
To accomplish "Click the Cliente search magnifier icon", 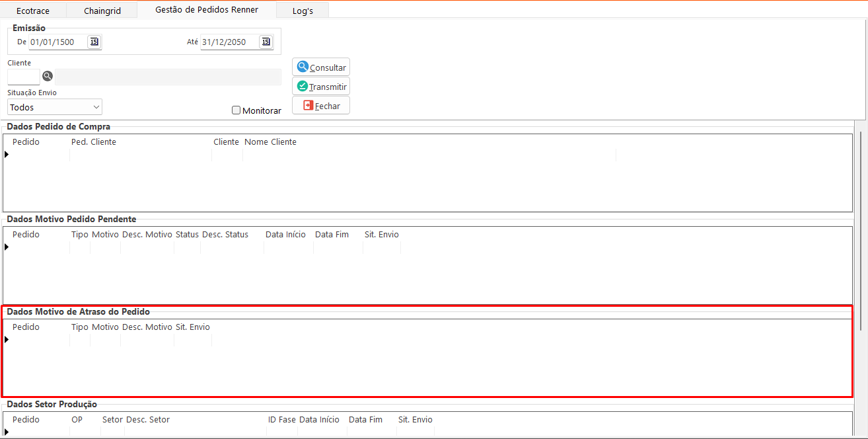I will 48,77.
